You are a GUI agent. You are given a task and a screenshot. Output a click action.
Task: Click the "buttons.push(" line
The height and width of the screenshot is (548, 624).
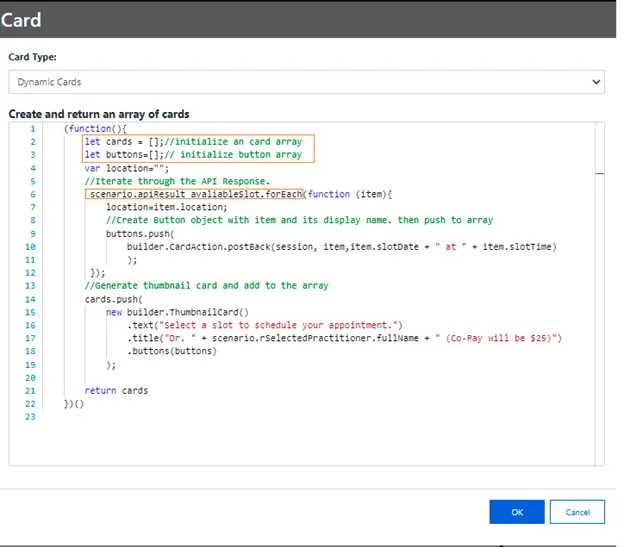(140, 234)
